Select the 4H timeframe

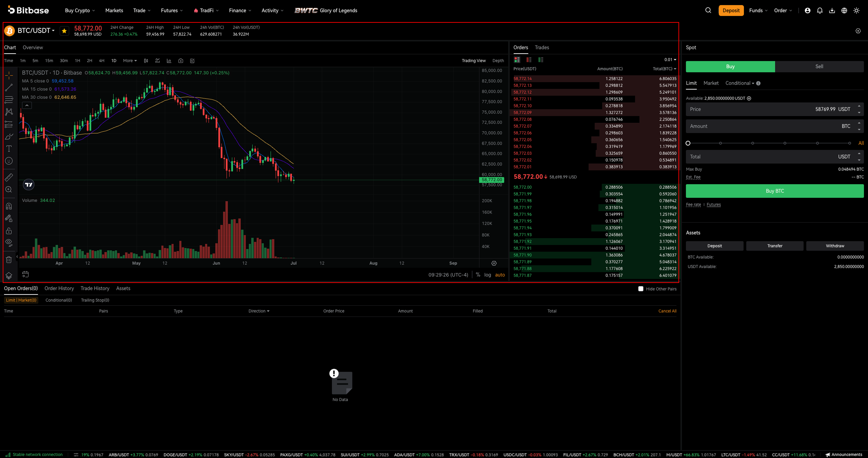tap(101, 61)
